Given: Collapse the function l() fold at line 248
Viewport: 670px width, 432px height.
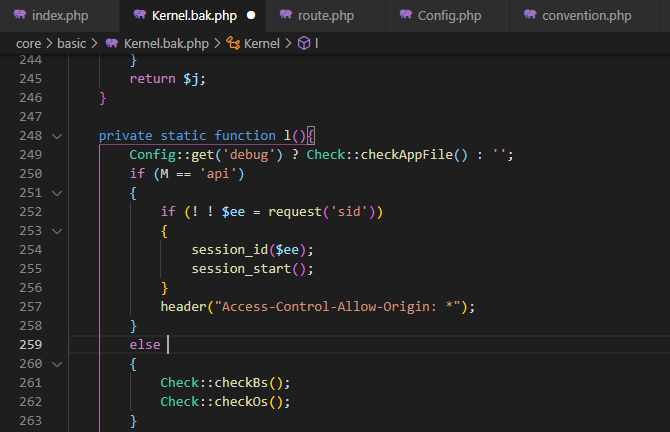Looking at the screenshot, I should (x=57, y=136).
